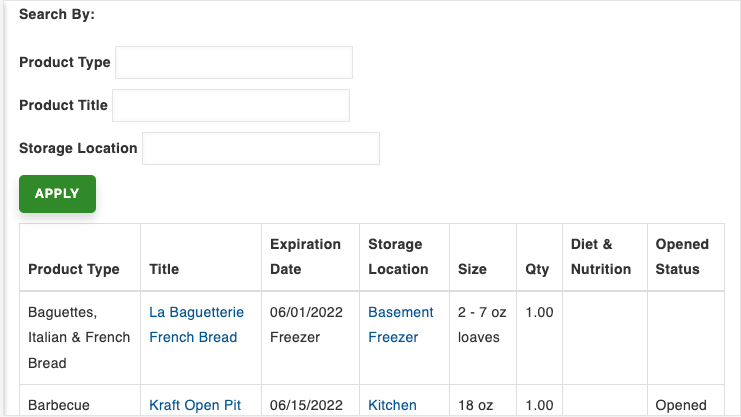
Task: Select the Expiration Date column header
Action: 305,257
